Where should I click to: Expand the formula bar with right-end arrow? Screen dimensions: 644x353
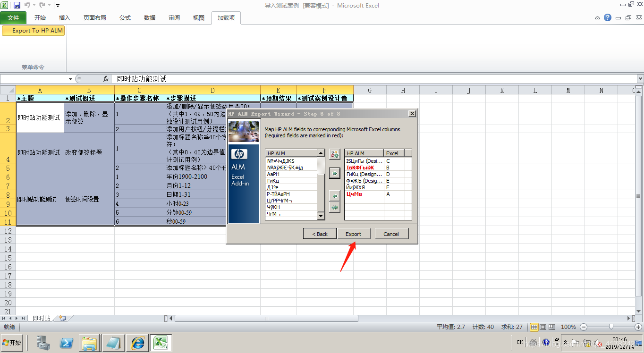pos(640,79)
